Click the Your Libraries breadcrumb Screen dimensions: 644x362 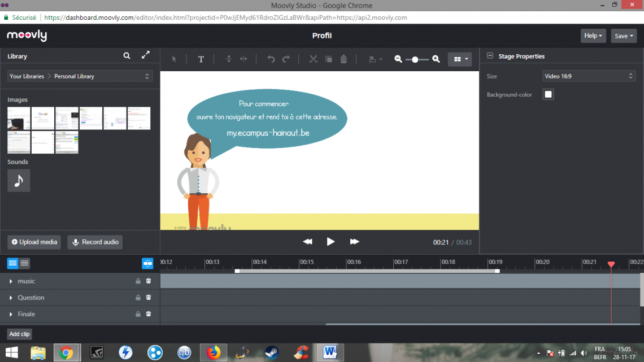coord(27,76)
